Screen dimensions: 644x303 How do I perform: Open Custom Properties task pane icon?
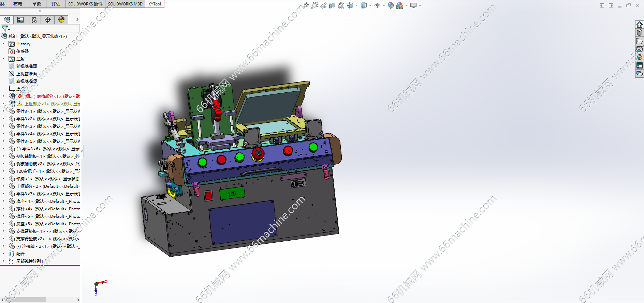[640, 65]
